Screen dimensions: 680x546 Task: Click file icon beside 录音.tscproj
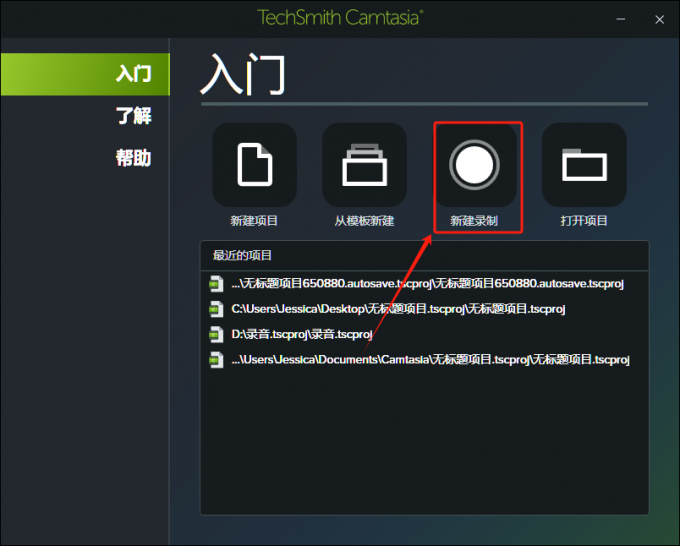216,334
